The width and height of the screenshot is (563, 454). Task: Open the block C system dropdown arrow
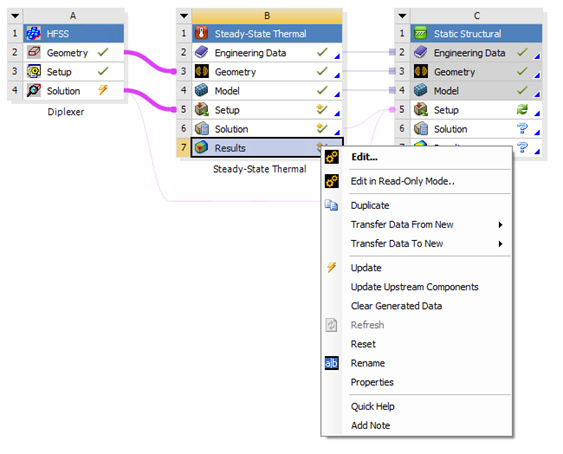pyautogui.click(x=403, y=16)
